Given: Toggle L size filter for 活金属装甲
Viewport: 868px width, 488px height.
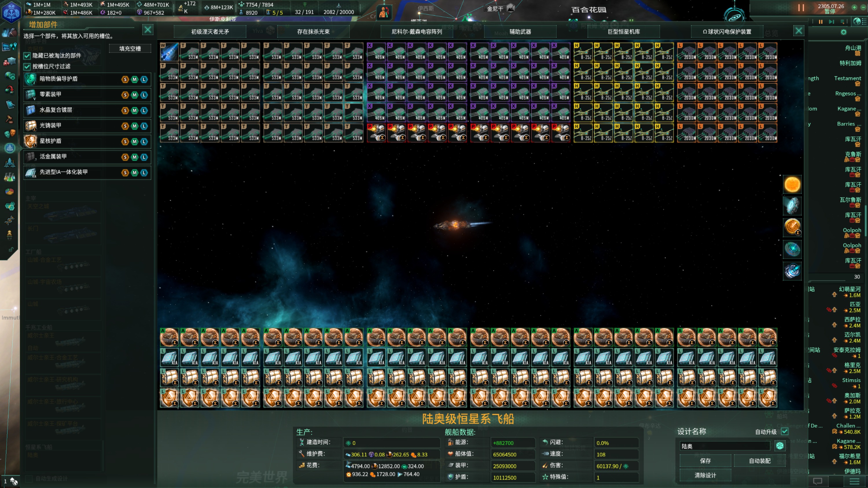Looking at the screenshot, I should (x=144, y=157).
